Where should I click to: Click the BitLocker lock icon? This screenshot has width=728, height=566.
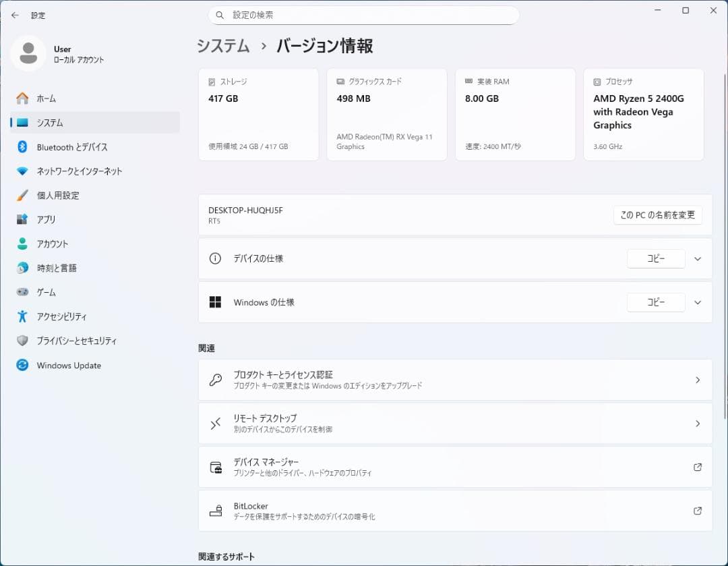pos(216,511)
